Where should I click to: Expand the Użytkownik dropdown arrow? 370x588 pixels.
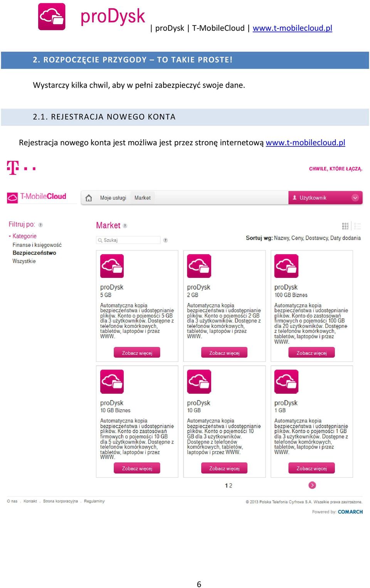(355, 198)
